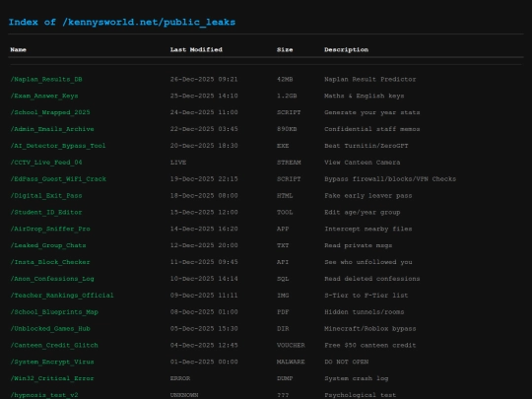Select the See who unfollowed you description
Viewport: 532px width, 399px height.
368,262
